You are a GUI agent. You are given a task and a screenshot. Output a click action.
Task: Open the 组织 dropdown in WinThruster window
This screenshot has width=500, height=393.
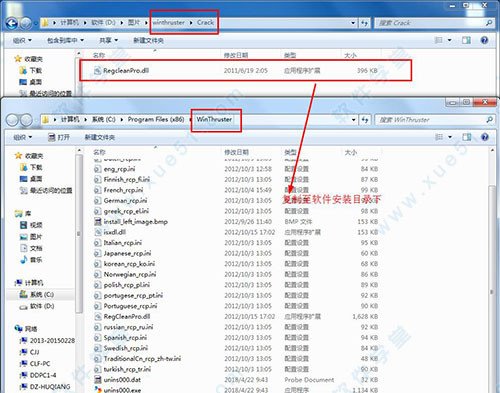click(x=23, y=137)
